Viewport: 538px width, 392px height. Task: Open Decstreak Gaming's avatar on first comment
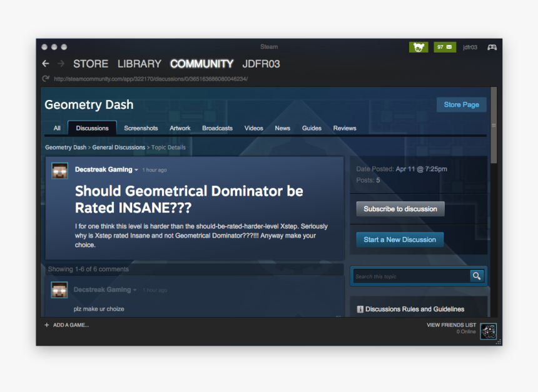[x=59, y=290]
